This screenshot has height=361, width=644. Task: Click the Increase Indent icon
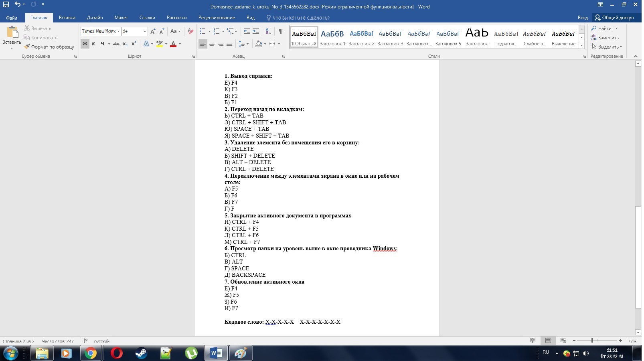[x=256, y=31]
